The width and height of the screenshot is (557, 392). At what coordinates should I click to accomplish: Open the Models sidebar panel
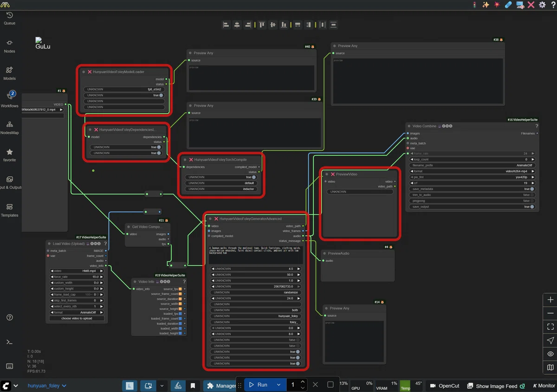tap(9, 73)
